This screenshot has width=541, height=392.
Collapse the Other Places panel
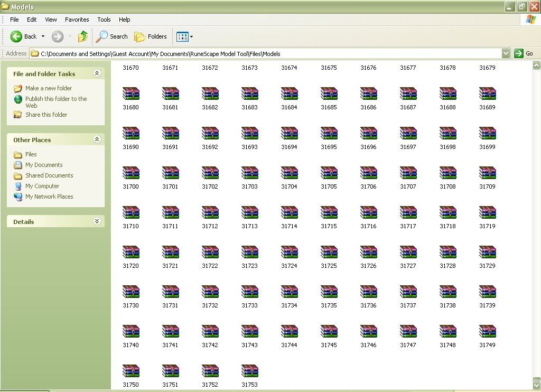[97, 139]
